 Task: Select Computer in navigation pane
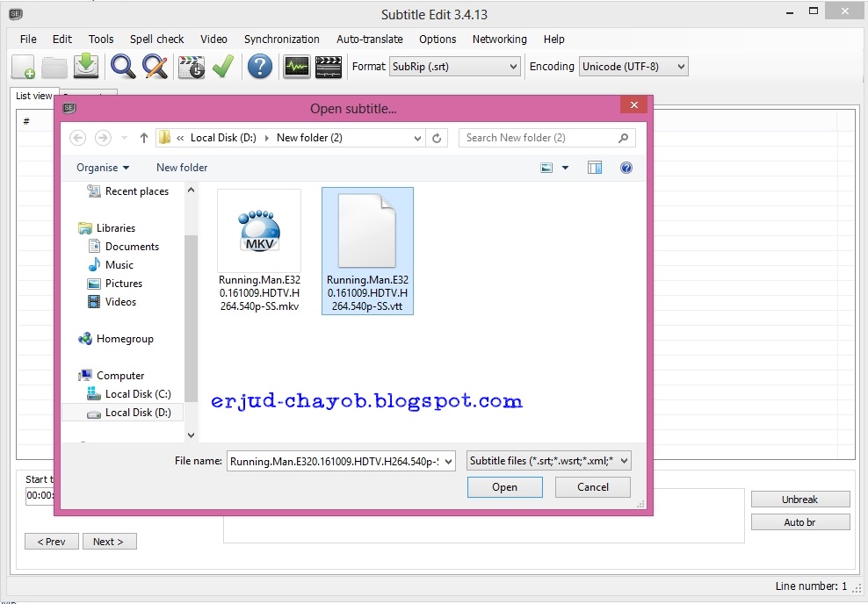point(112,376)
